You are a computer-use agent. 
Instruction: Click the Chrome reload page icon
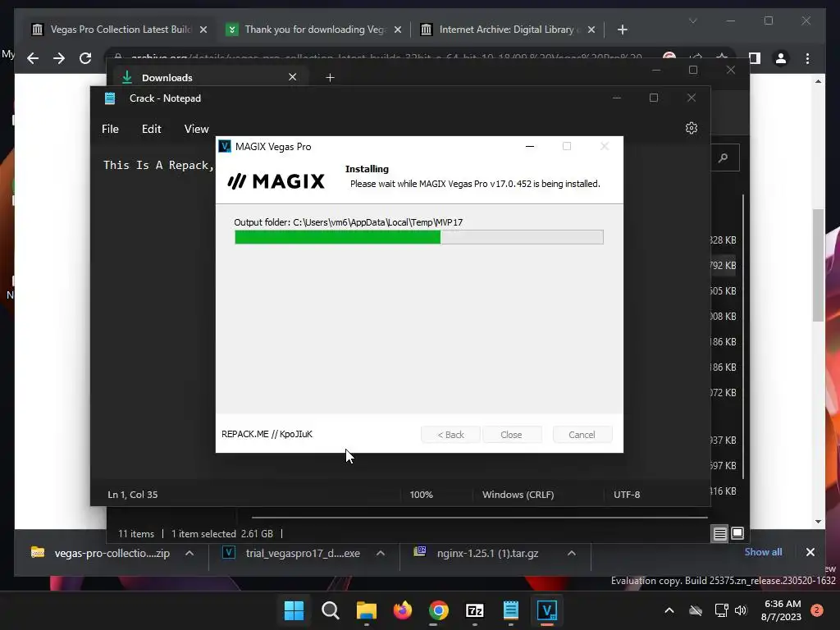coord(85,58)
